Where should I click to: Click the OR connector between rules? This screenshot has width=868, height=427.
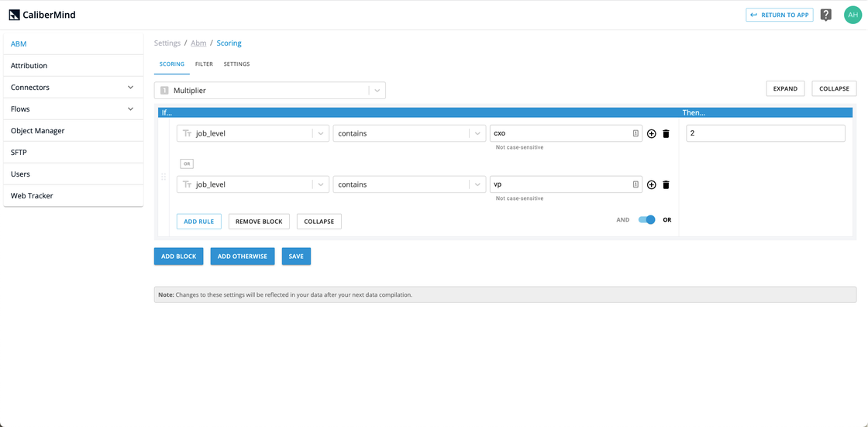[187, 164]
